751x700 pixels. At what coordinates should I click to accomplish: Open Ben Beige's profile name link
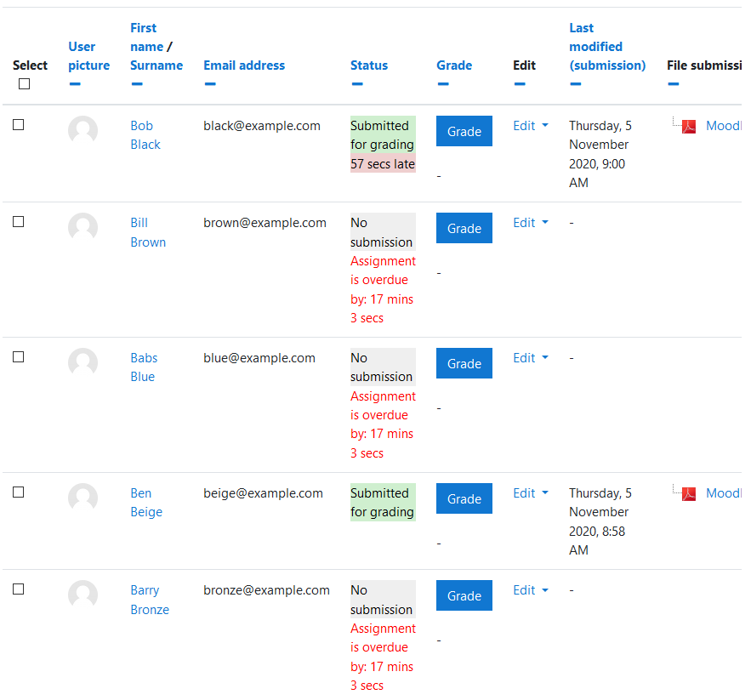(x=146, y=503)
